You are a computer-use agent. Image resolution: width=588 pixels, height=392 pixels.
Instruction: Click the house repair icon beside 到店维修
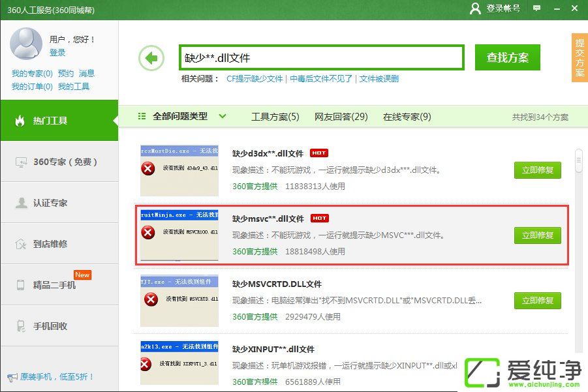21,244
